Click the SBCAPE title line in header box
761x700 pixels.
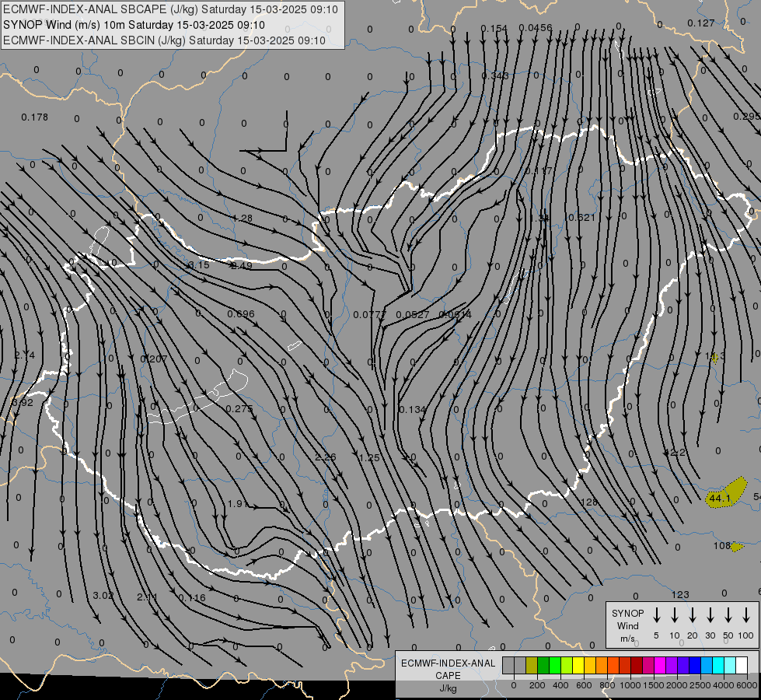coord(170,9)
